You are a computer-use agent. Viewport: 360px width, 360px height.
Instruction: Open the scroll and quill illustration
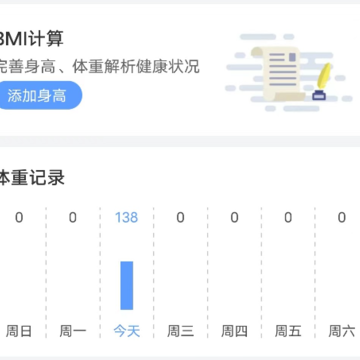289,72
